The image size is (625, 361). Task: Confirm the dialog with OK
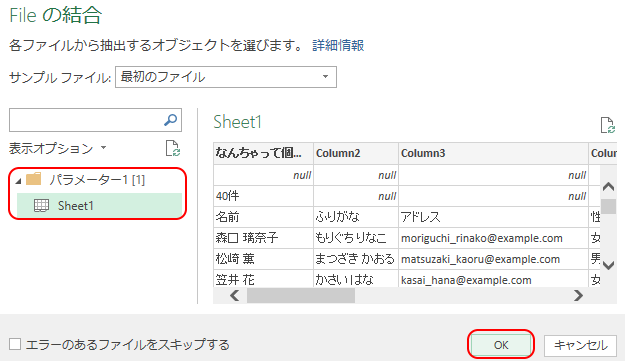501,345
